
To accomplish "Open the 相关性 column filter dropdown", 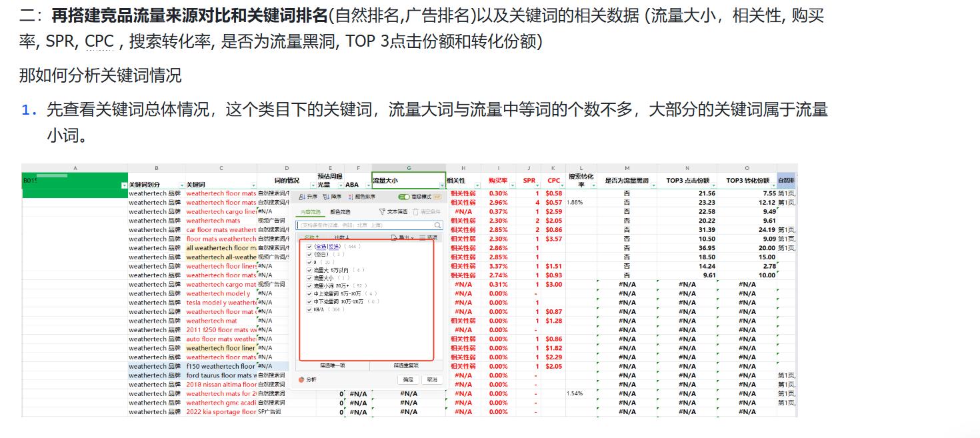I will [x=477, y=185].
